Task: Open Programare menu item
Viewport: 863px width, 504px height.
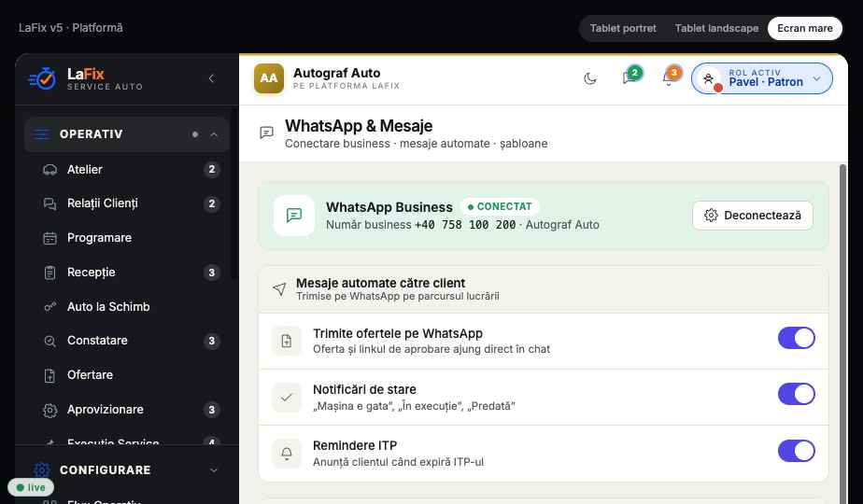Action: [x=127, y=238]
